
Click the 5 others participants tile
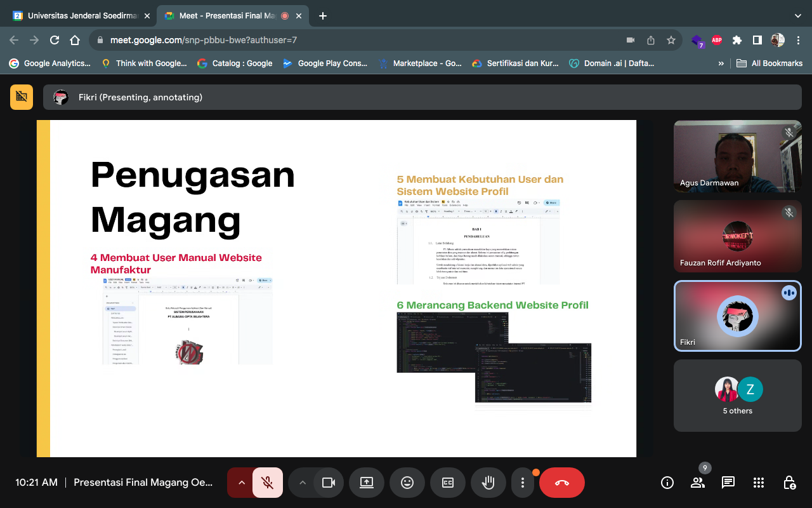737,396
